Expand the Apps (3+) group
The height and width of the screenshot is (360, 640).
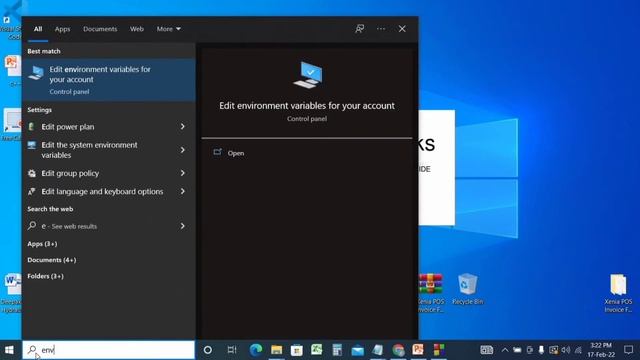click(x=42, y=244)
